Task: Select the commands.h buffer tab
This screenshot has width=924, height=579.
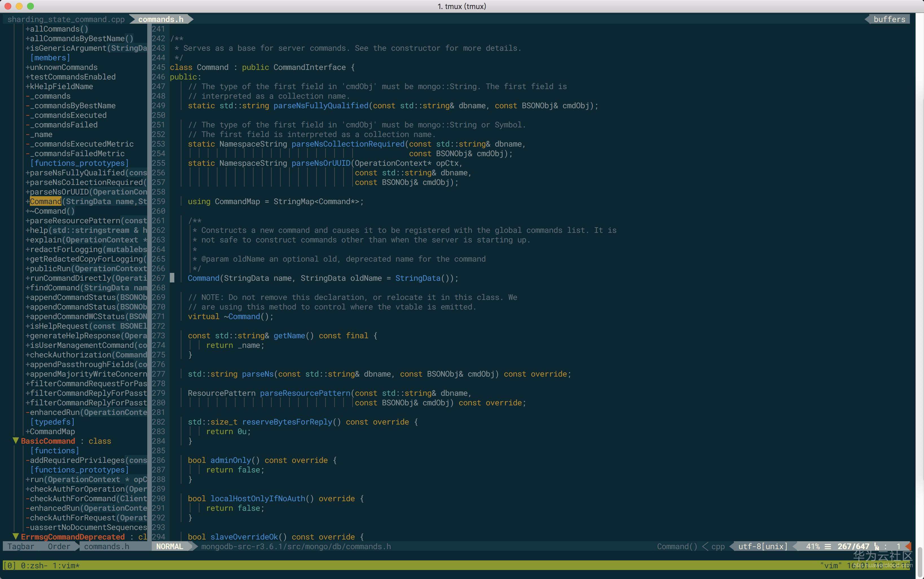Action: pyautogui.click(x=161, y=19)
